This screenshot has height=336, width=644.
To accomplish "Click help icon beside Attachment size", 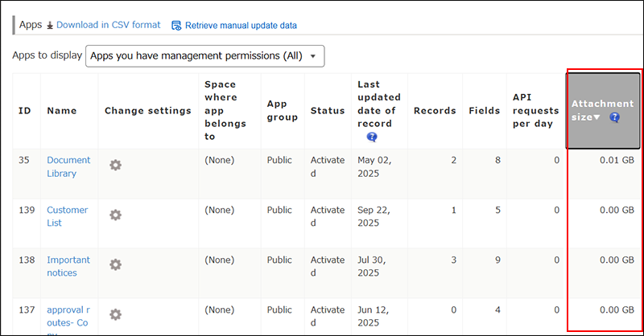I will (x=614, y=117).
